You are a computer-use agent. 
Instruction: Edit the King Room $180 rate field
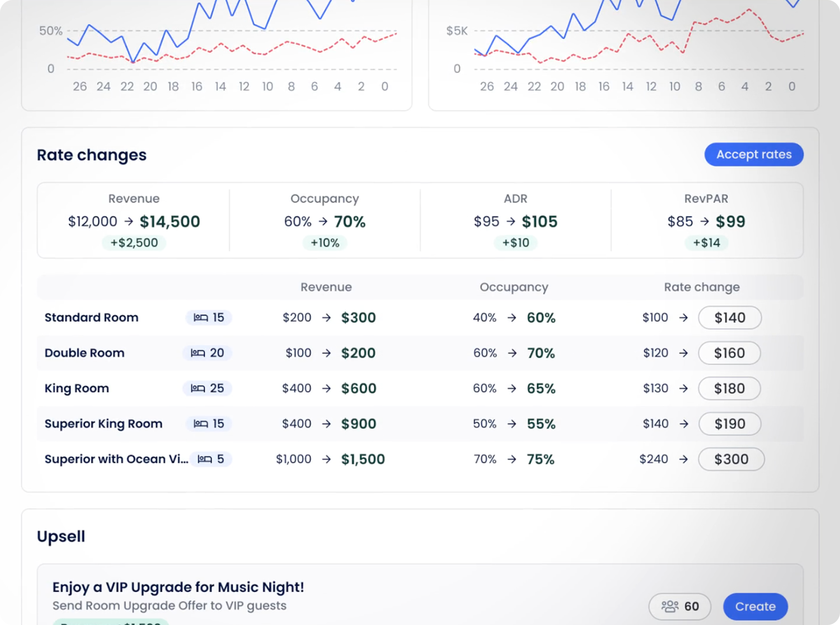pyautogui.click(x=729, y=388)
